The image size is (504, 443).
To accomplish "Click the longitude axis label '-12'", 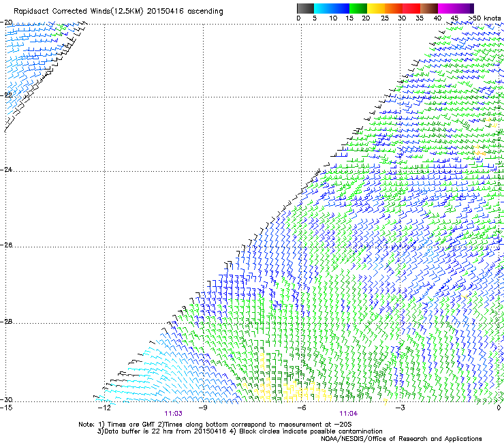I will (104, 408).
